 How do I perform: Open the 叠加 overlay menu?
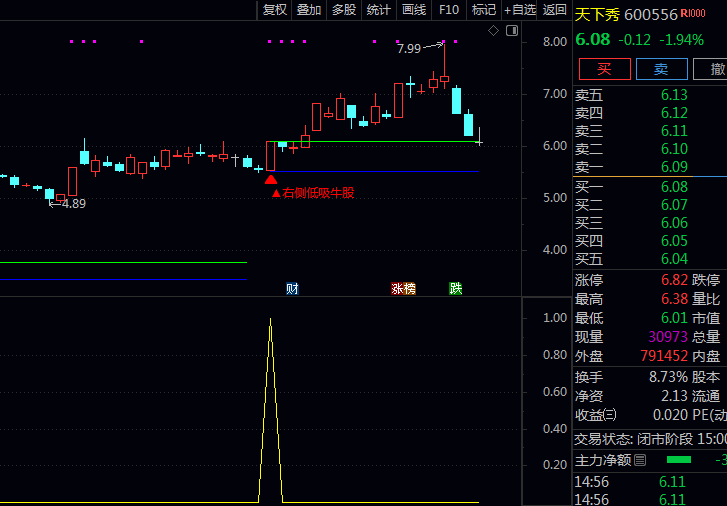pos(309,10)
